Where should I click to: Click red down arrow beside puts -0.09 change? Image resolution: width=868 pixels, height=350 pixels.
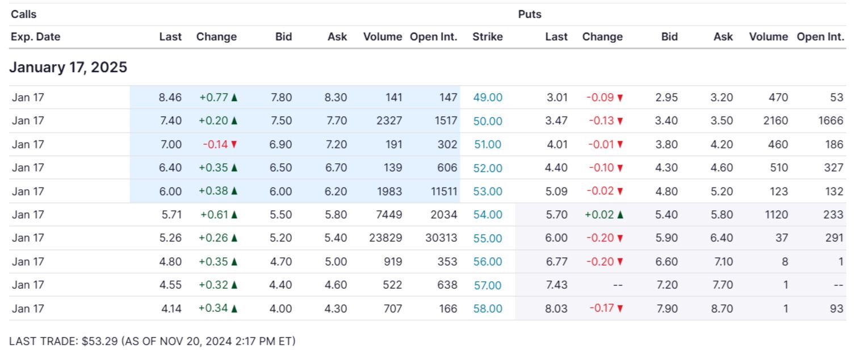pos(620,98)
